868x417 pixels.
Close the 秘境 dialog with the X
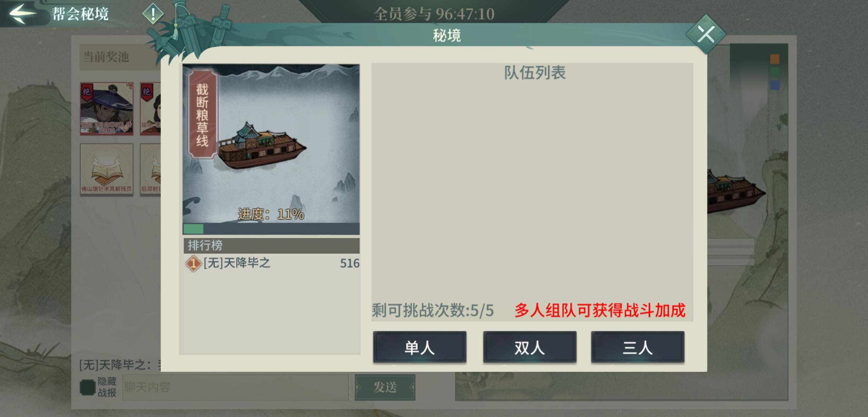[706, 35]
